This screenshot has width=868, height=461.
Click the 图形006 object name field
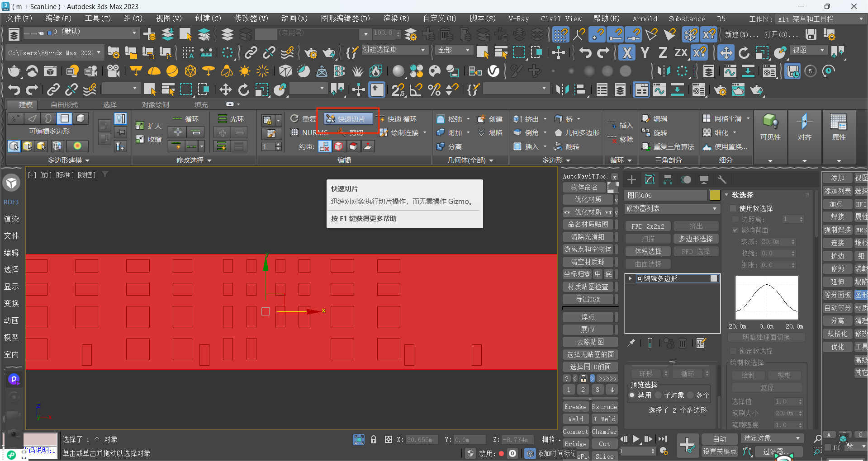tap(665, 195)
